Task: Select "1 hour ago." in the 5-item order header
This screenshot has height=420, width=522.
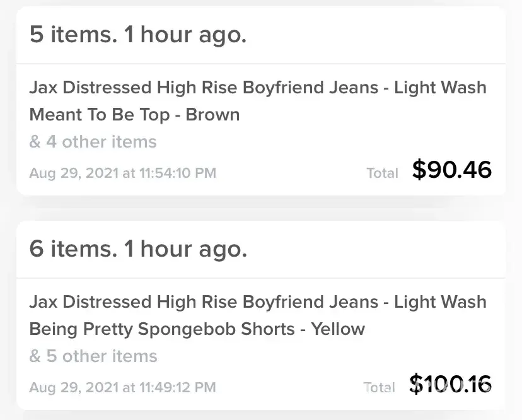Action: pyautogui.click(x=185, y=35)
